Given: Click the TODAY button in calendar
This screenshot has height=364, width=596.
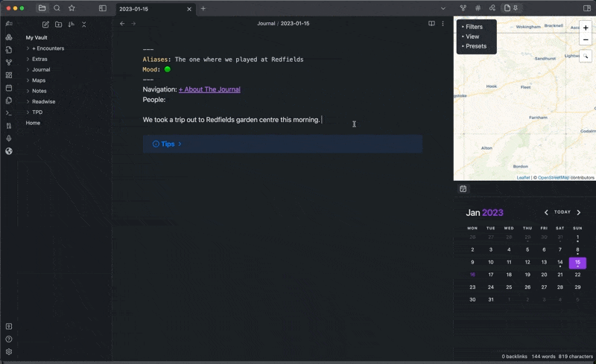Looking at the screenshot, I should [562, 212].
